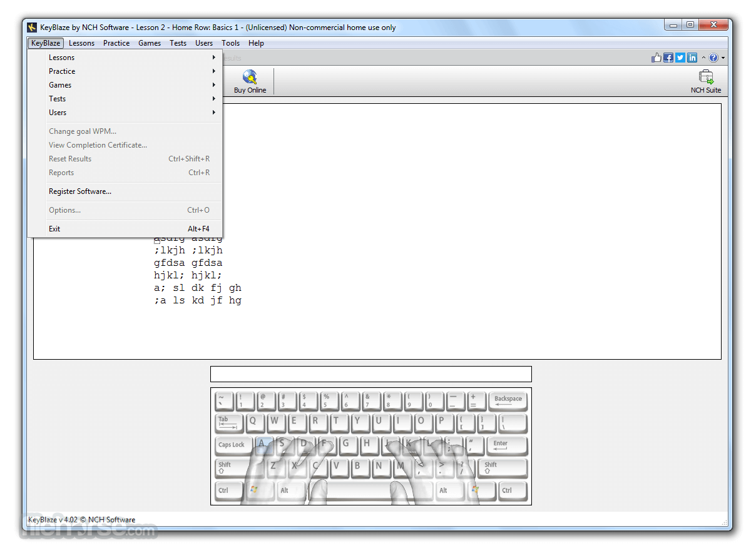Click the typing input field above the keyboard
Viewport: 756px width, 558px height.
tap(371, 374)
